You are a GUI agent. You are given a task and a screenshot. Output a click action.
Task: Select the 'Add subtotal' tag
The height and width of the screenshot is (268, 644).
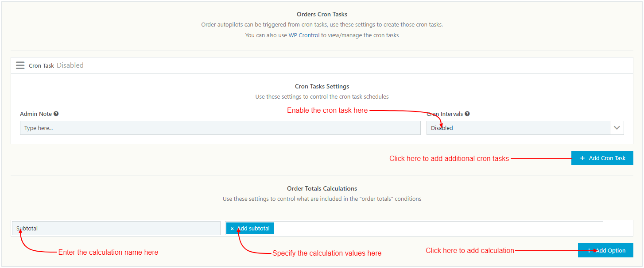(x=250, y=228)
